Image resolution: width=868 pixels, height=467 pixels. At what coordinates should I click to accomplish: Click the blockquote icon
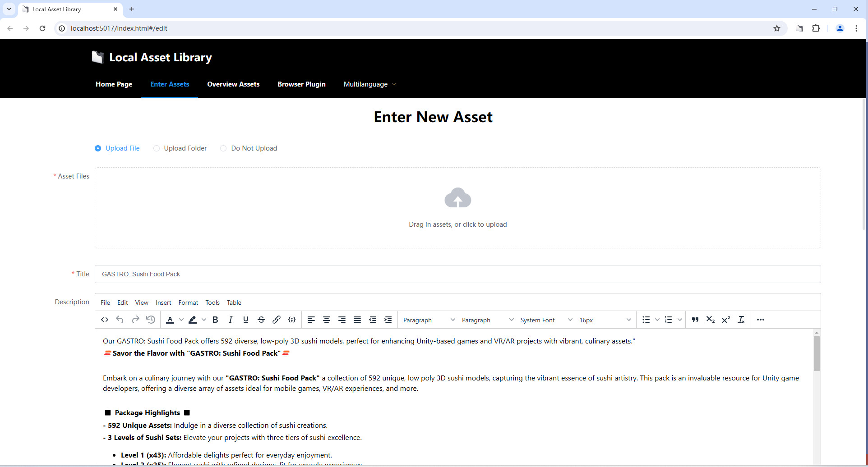(x=695, y=320)
